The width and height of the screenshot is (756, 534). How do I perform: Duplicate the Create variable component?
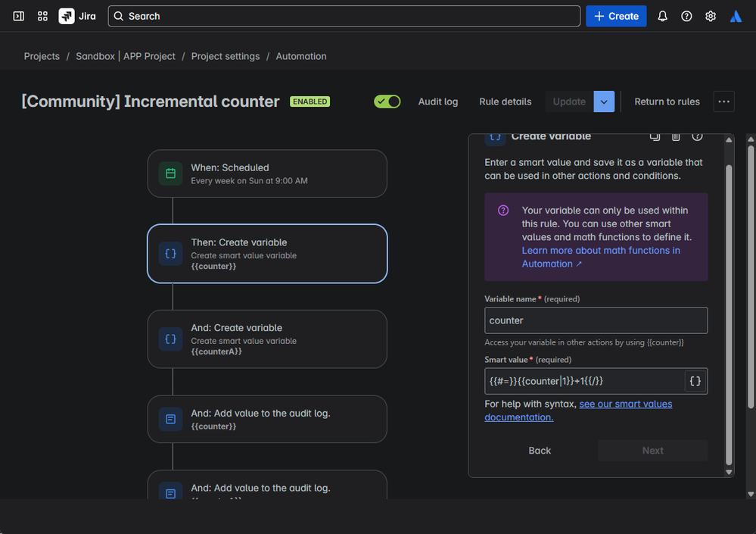pyautogui.click(x=655, y=137)
